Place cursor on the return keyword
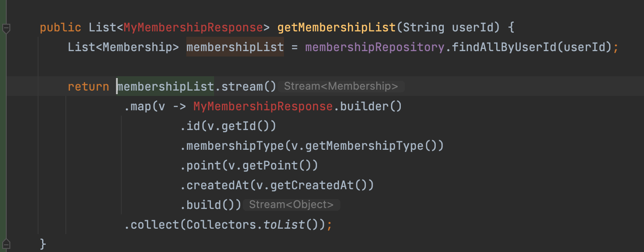 click(x=88, y=87)
